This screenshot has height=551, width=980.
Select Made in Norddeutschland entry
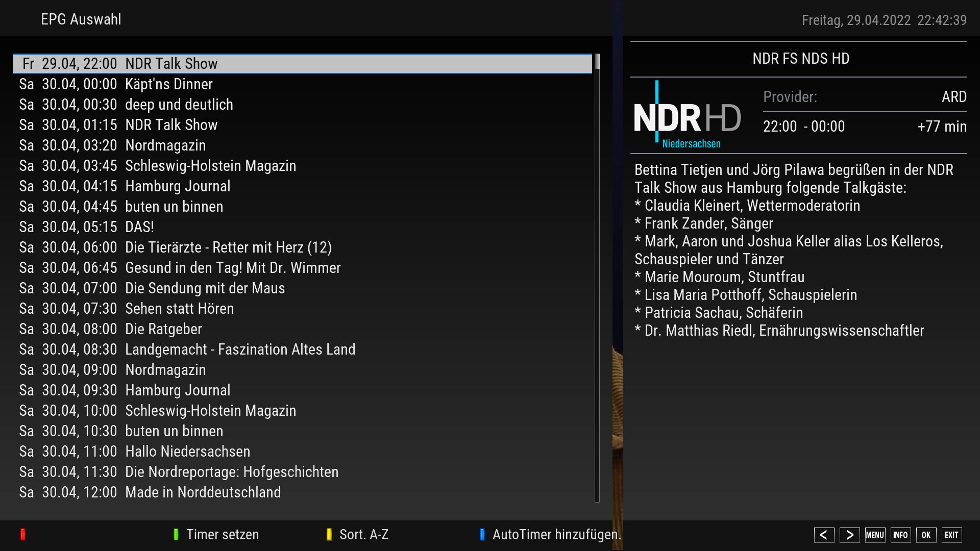pos(203,492)
